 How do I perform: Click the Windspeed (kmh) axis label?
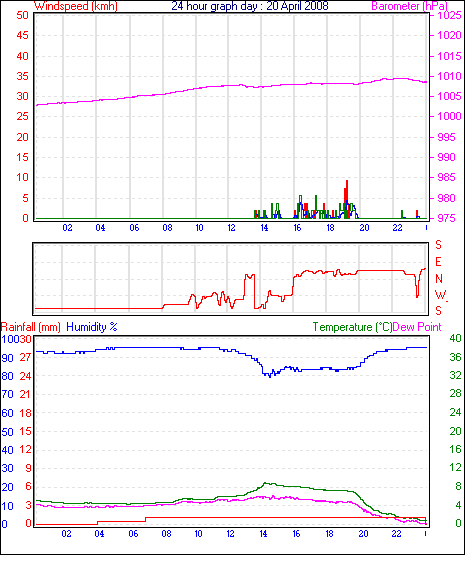point(76,6)
